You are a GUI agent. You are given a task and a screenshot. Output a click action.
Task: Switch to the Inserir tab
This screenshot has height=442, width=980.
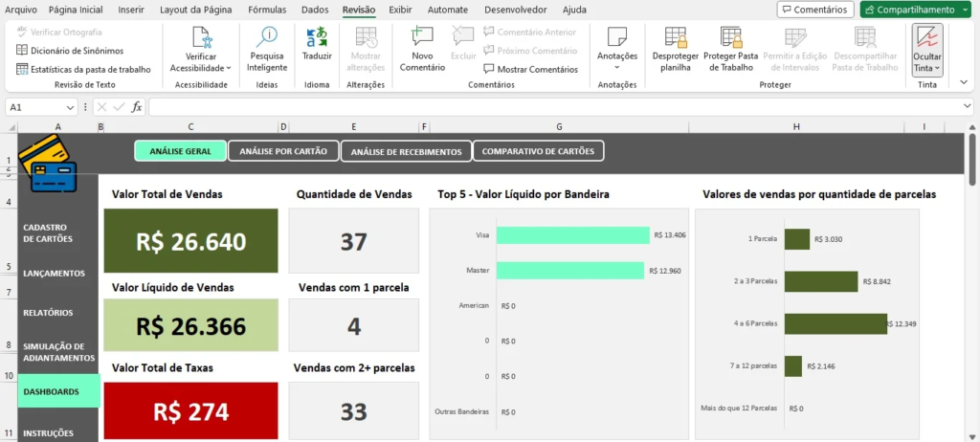click(x=131, y=10)
